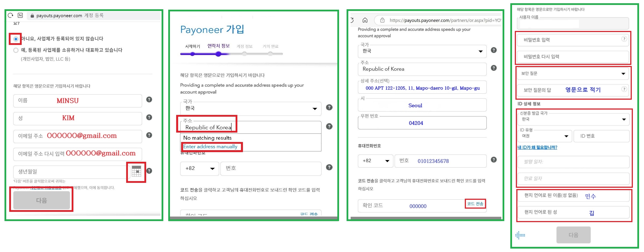
Task: Select 거의 완료 step tab
Action: 270,46
